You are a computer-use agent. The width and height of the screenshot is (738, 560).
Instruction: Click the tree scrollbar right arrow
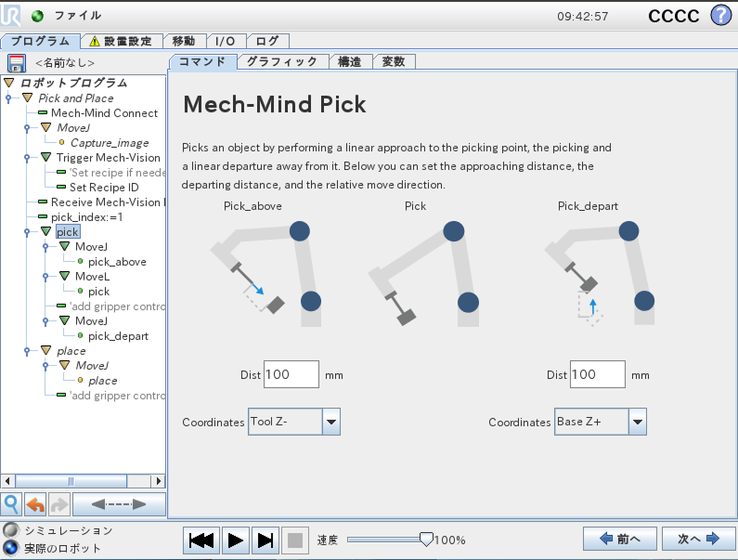tap(159, 481)
